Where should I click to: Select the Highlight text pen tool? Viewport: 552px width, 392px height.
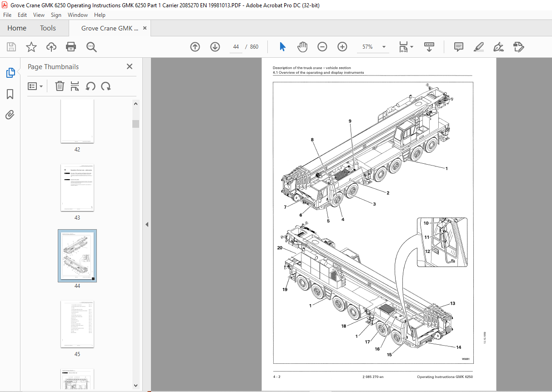point(478,47)
